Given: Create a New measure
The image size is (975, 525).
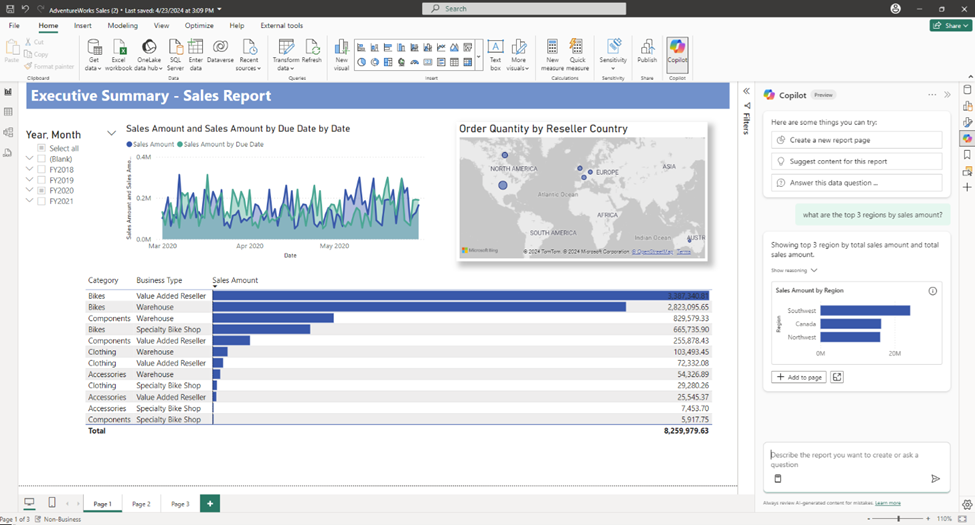Looking at the screenshot, I should tap(552, 55).
